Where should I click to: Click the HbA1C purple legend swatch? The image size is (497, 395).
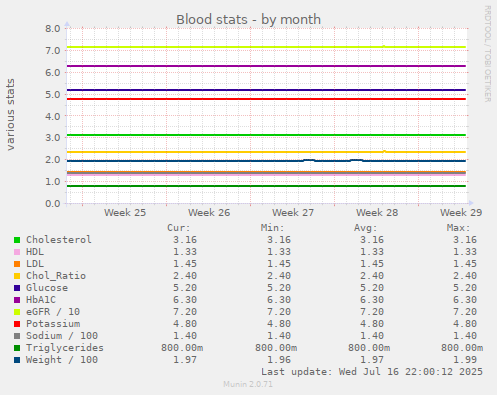17,300
